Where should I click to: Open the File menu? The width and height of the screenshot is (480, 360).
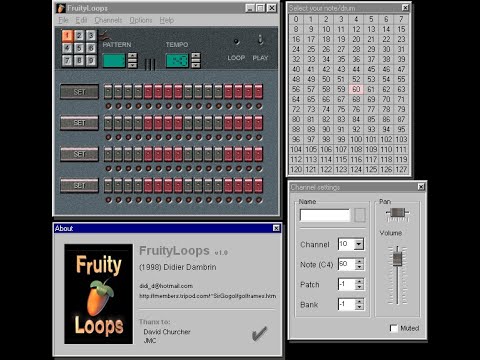coord(63,20)
